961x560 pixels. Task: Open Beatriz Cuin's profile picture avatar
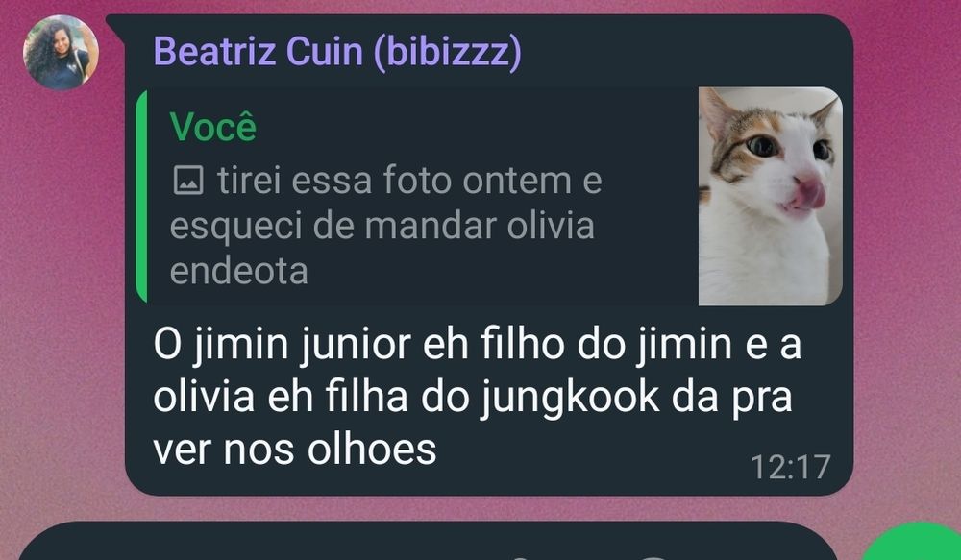(61, 52)
